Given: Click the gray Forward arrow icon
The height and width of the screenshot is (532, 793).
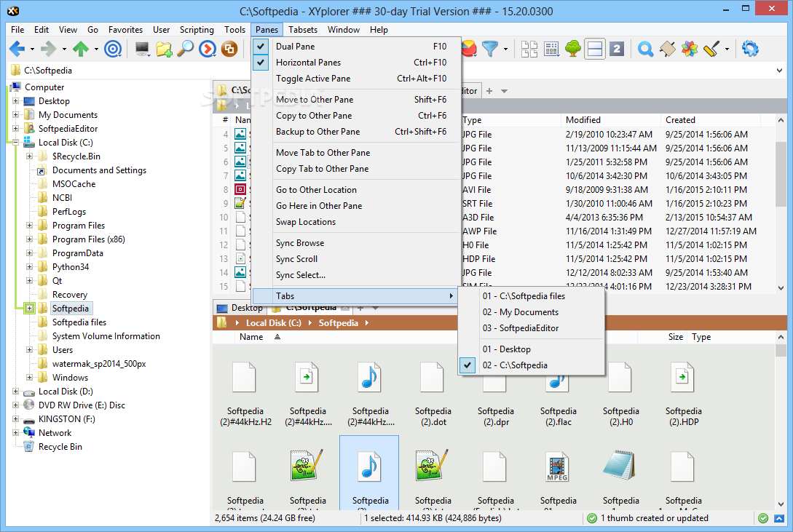Looking at the screenshot, I should pyautogui.click(x=48, y=49).
